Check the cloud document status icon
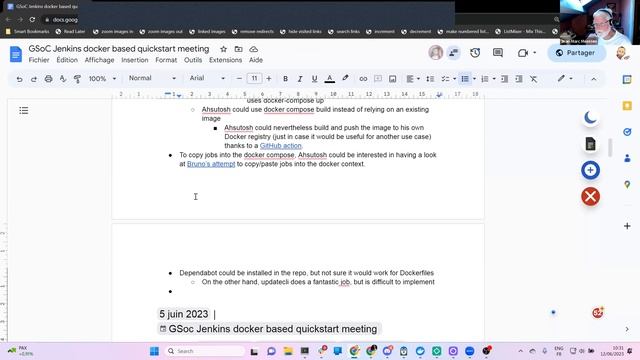The width and height of the screenshot is (640, 360). click(253, 49)
